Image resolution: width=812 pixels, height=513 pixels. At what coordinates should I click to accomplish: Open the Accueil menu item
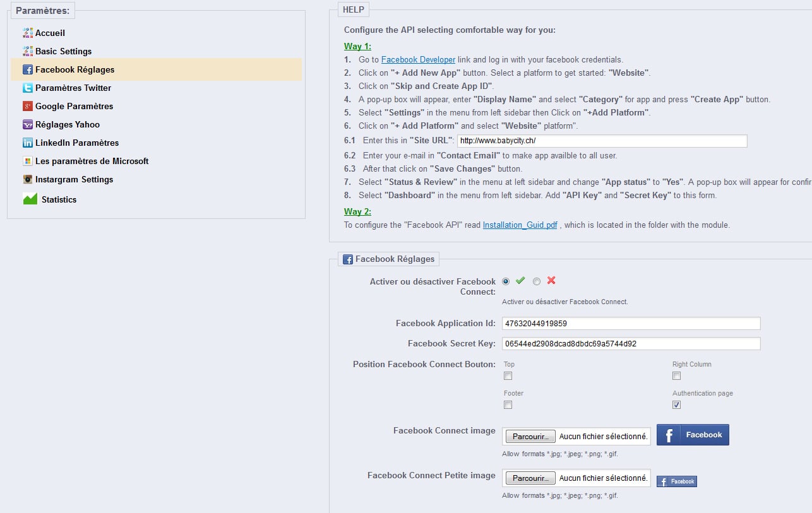tap(50, 33)
